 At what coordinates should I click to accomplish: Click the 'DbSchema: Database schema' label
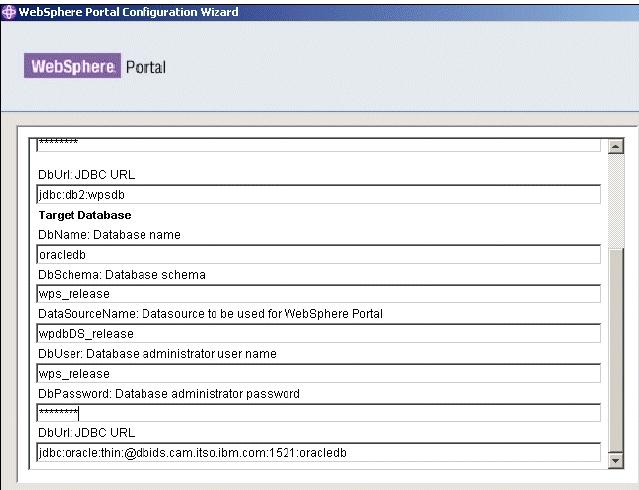122,275
